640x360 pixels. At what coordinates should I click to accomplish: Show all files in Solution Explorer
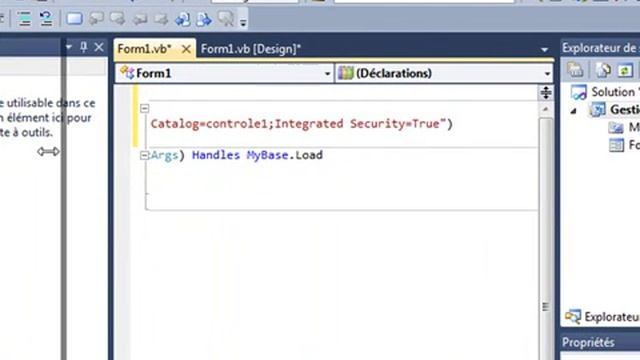[603, 70]
